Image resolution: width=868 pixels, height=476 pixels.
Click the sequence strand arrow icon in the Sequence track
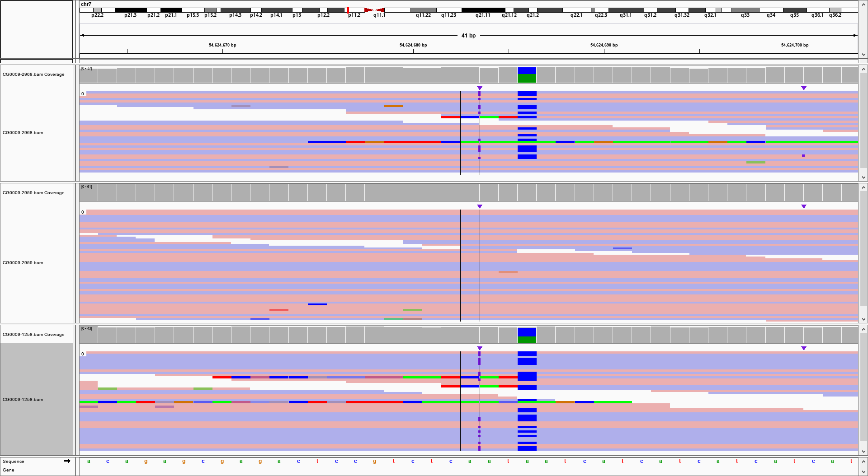67,461
